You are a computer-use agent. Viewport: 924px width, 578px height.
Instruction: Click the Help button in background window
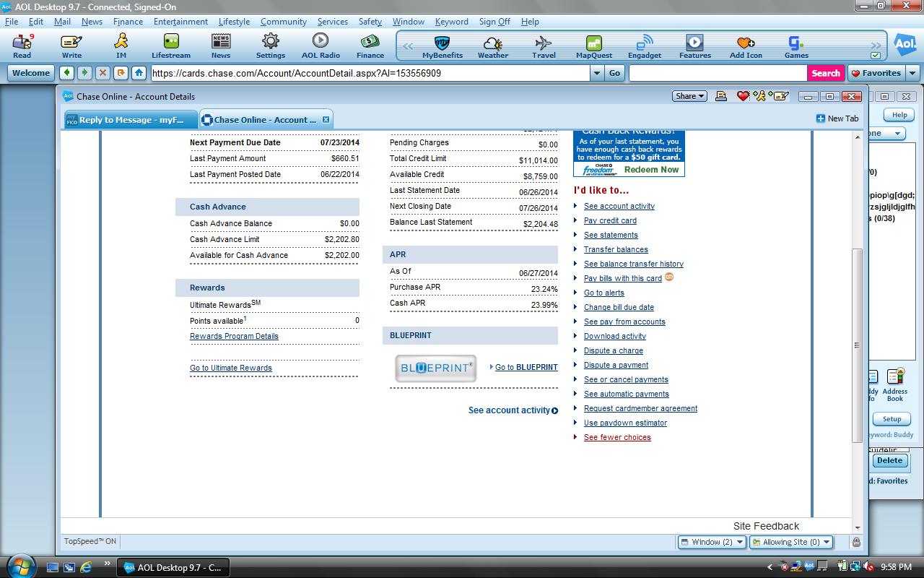point(899,115)
